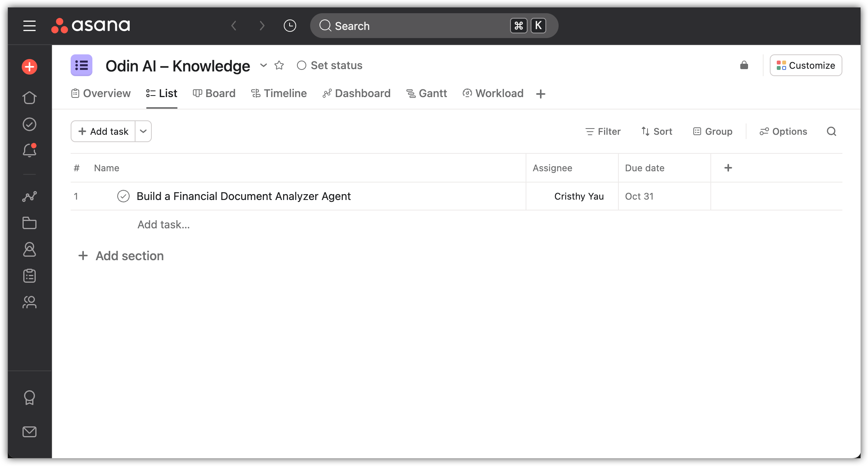The width and height of the screenshot is (868, 466).
Task: Expand the Add task dropdown arrow
Action: [143, 131]
